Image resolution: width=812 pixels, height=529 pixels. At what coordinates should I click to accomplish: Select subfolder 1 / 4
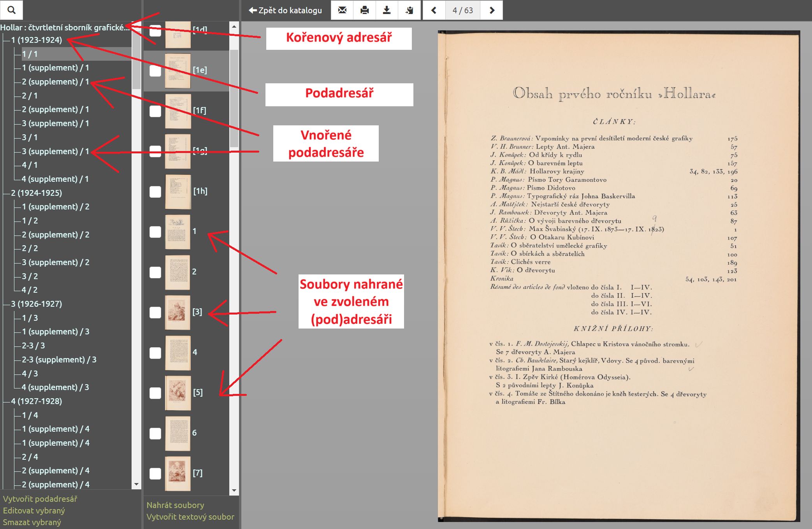click(x=30, y=415)
